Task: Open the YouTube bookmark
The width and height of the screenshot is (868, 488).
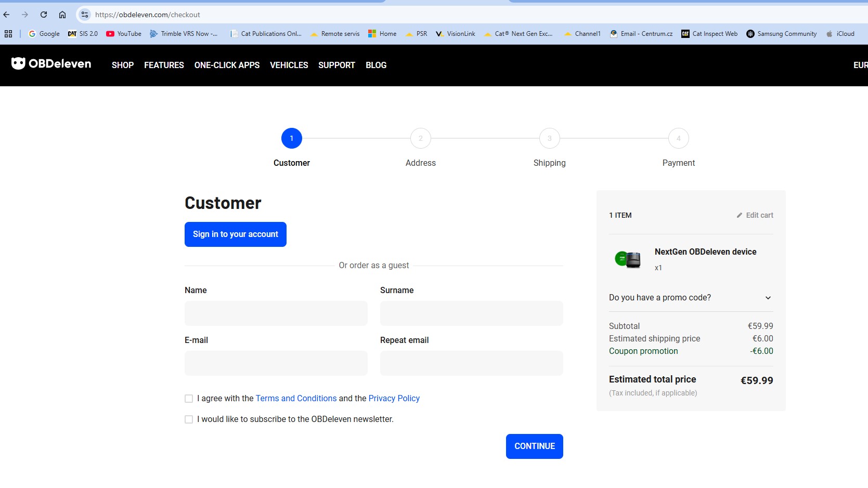Action: (x=124, y=34)
